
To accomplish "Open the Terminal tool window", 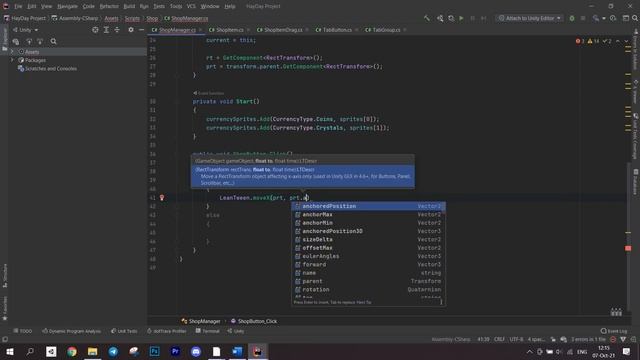I will (207, 331).
